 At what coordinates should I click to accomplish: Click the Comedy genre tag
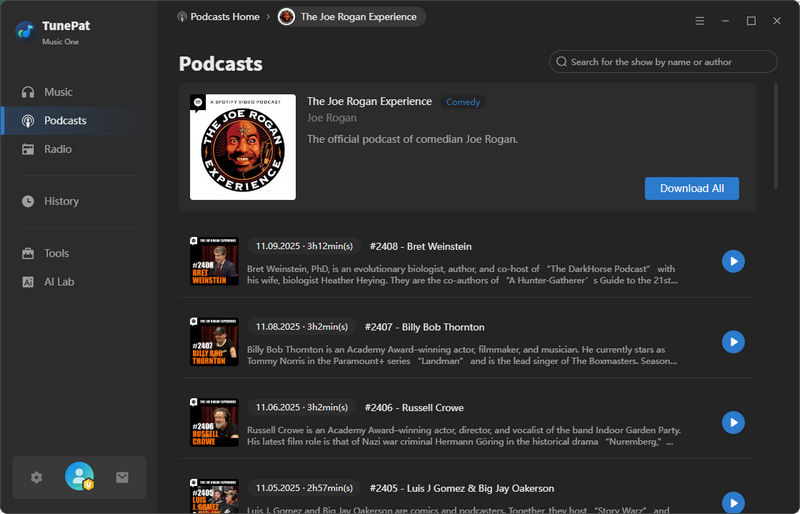(463, 102)
